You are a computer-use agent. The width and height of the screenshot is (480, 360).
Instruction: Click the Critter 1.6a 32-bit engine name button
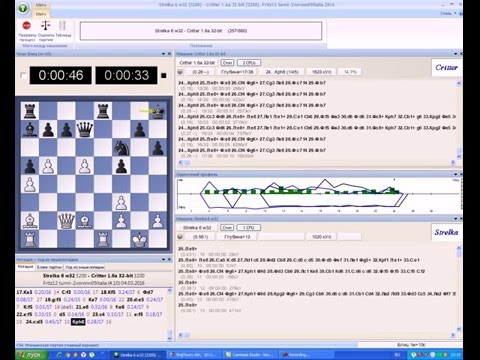[197, 63]
